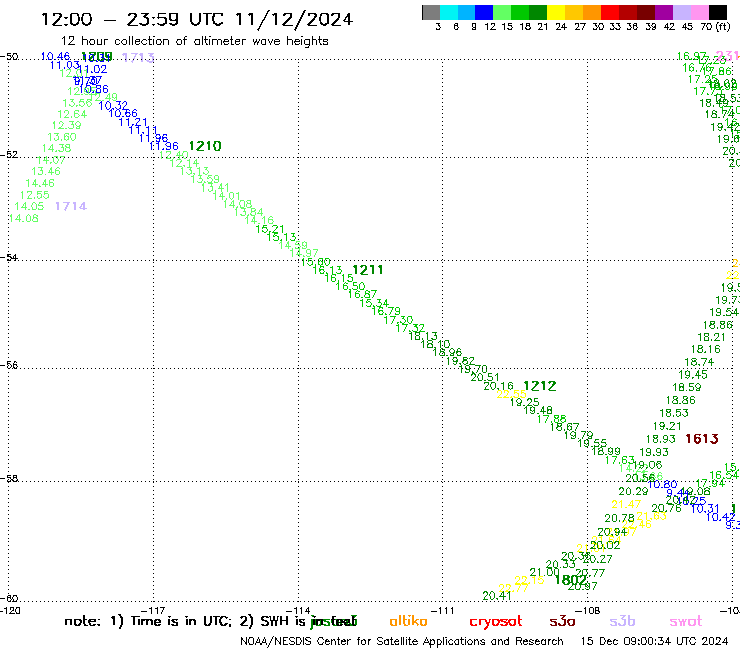Pick the purple 42 ft legend swatch
Image resolution: width=740 pixels, height=650 pixels.
point(664,12)
